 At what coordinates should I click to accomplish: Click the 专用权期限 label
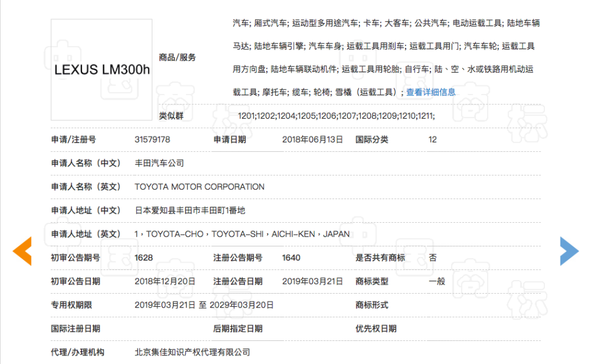(72, 306)
